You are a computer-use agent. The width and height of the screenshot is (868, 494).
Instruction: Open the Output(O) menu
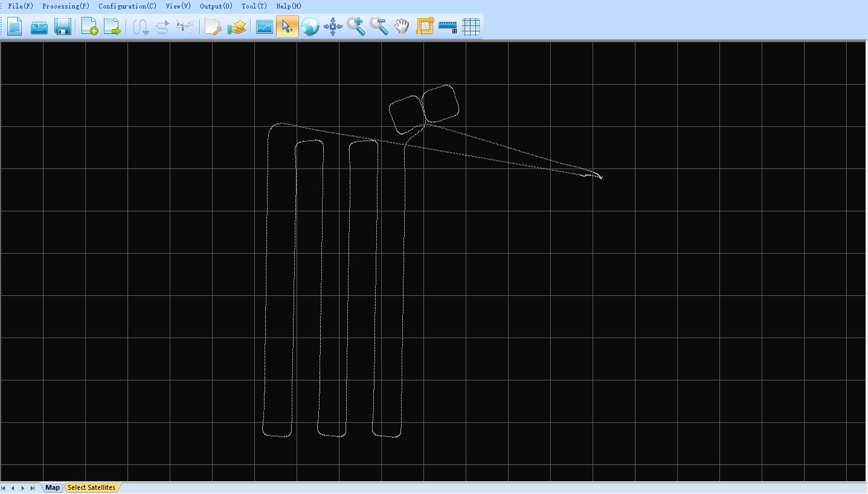click(216, 6)
